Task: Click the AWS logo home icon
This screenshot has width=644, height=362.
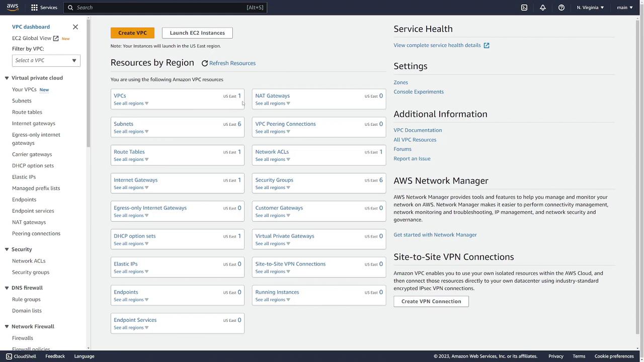Action: click(13, 8)
